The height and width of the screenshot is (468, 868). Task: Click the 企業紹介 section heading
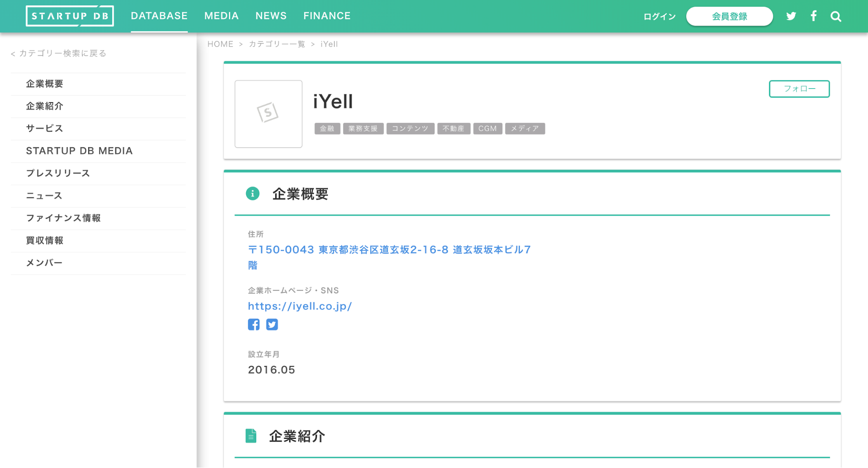click(297, 436)
